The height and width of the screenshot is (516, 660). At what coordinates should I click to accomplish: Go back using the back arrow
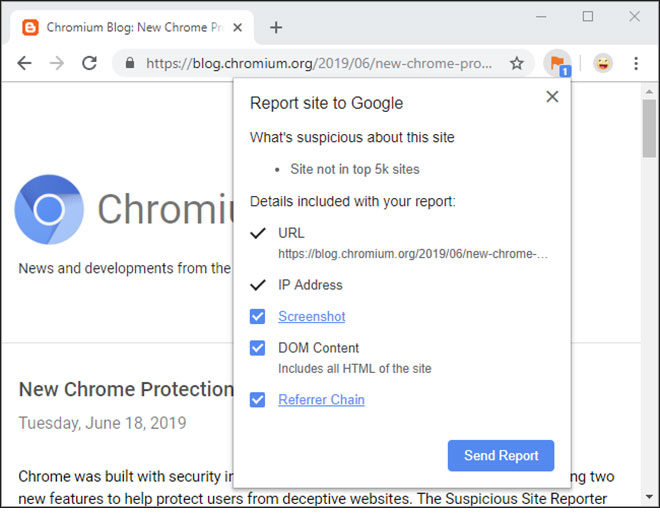(x=24, y=64)
